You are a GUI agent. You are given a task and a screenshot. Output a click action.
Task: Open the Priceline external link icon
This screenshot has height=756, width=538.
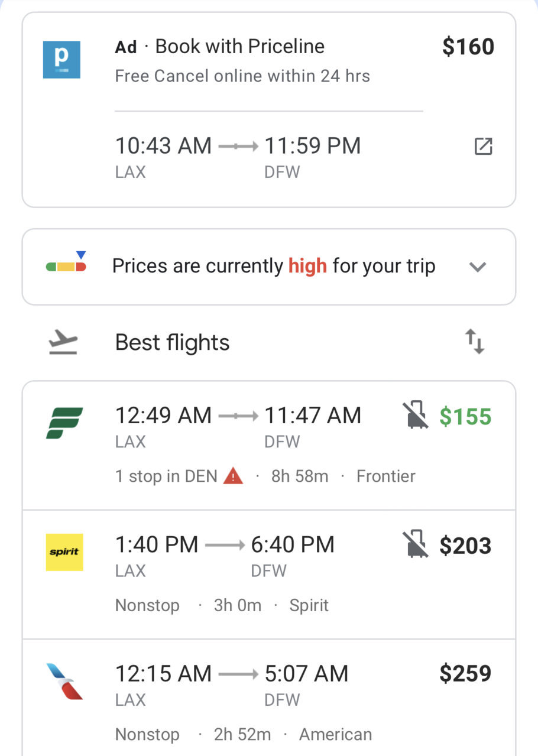(484, 146)
